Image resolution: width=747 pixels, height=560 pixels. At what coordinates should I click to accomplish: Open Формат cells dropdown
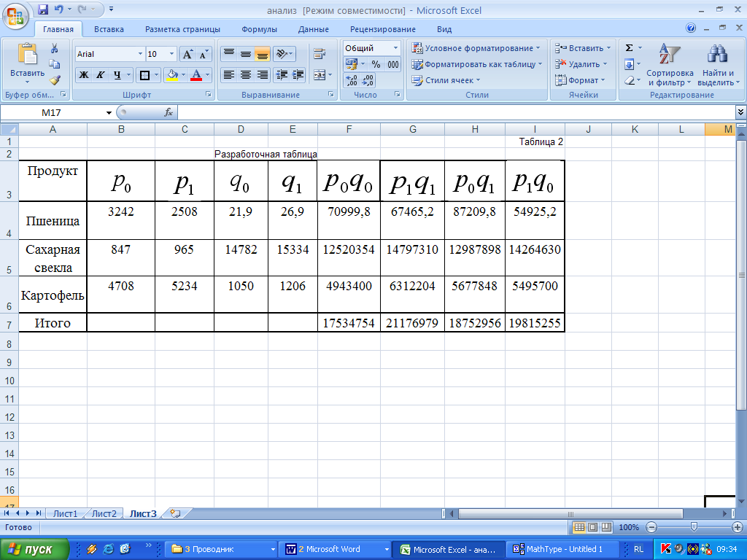pyautogui.click(x=580, y=80)
